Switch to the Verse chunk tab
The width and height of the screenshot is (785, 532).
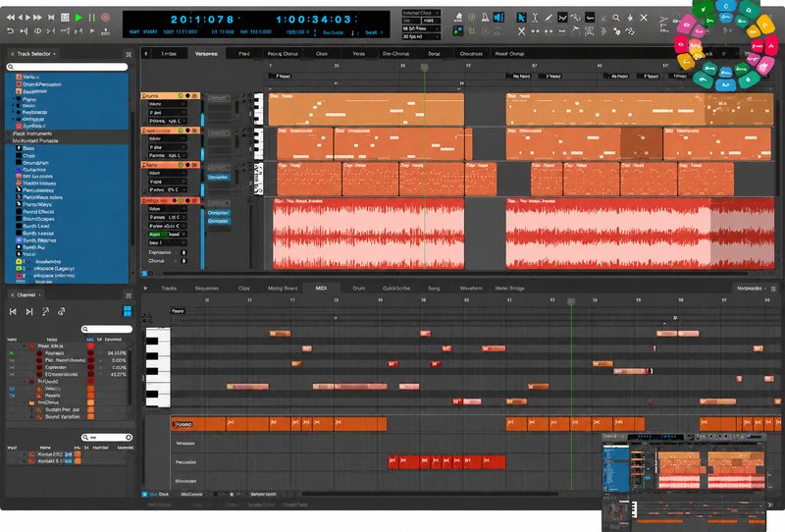point(358,54)
